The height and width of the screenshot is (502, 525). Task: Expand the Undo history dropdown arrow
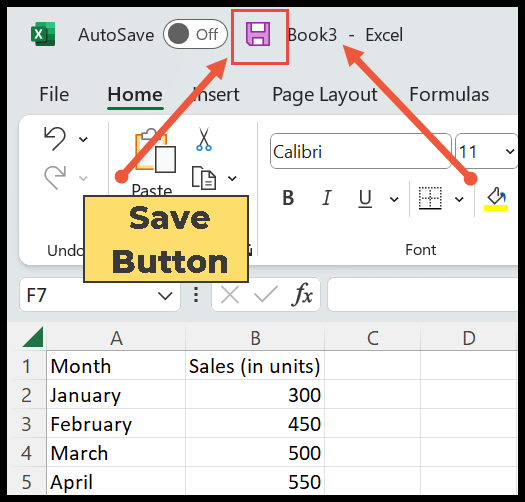coord(83,139)
